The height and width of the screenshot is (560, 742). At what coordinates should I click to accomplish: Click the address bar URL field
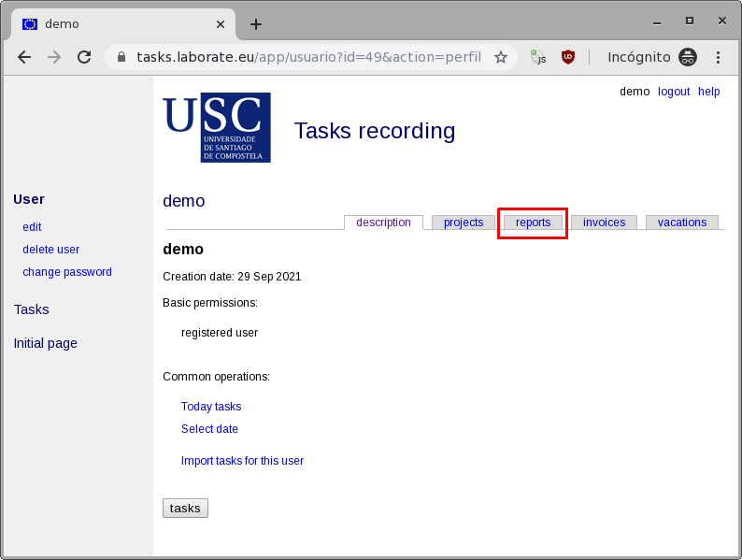tap(308, 57)
